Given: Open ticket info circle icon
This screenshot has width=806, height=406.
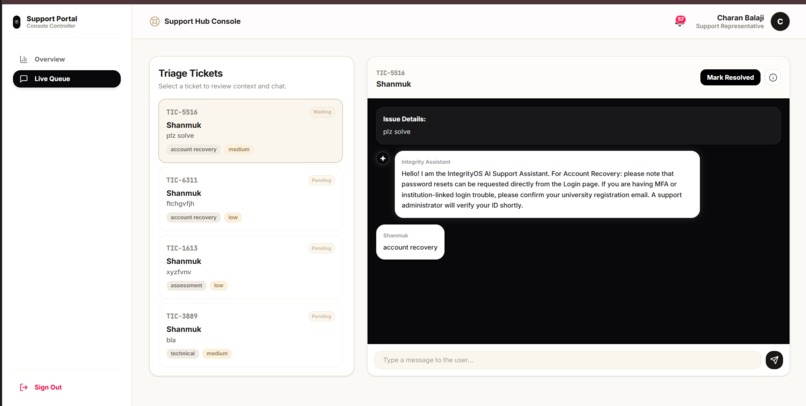Looking at the screenshot, I should tap(773, 78).
